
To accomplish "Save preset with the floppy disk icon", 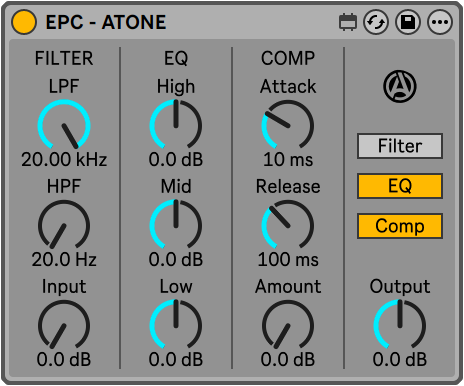I will click(x=408, y=22).
